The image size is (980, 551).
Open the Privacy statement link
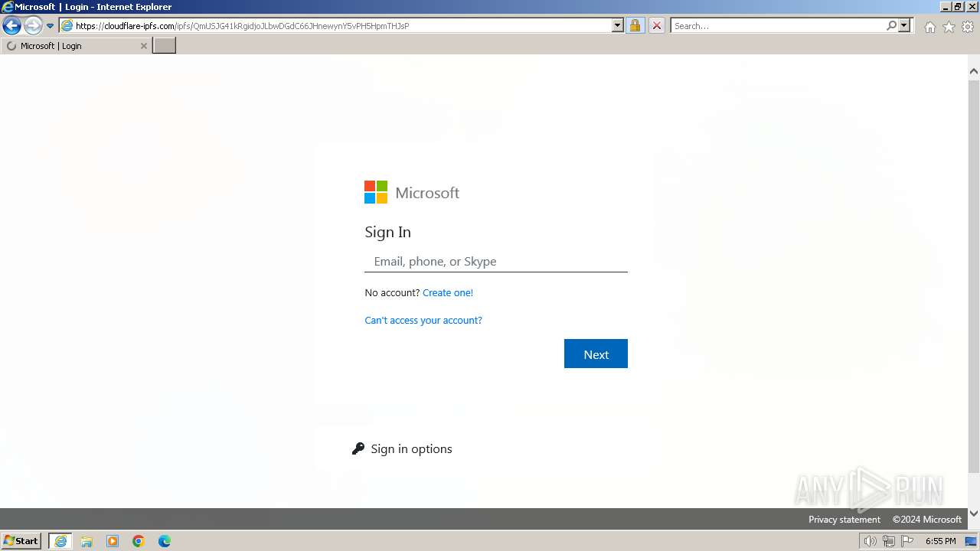click(844, 519)
